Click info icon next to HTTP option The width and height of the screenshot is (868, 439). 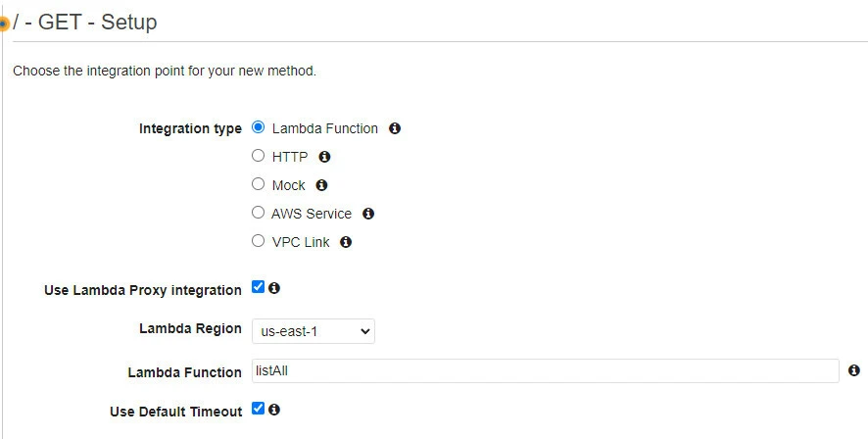[325, 156]
